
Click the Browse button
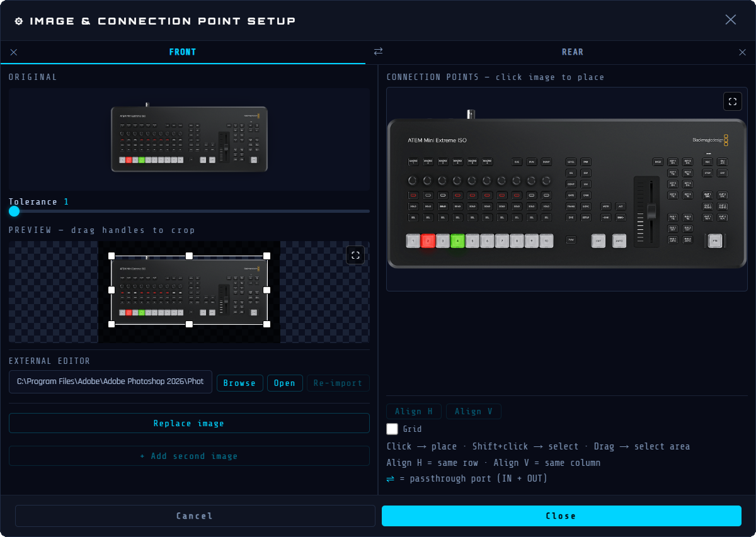point(239,383)
